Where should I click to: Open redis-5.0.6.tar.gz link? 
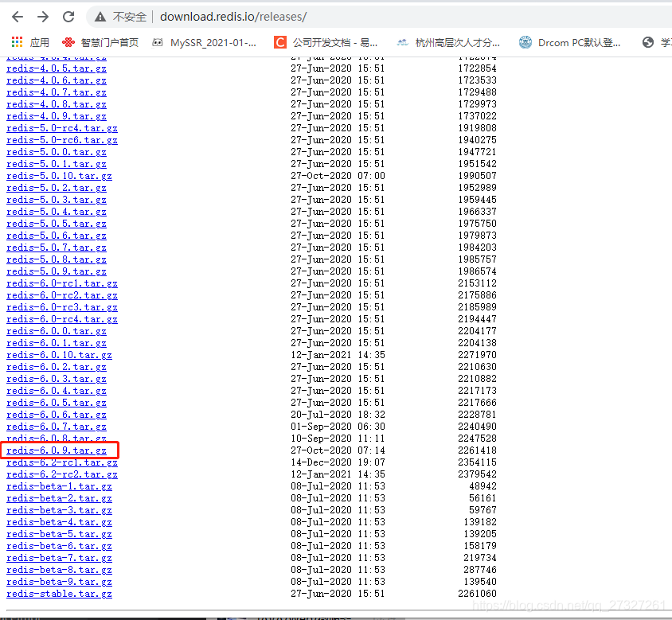[57, 236]
